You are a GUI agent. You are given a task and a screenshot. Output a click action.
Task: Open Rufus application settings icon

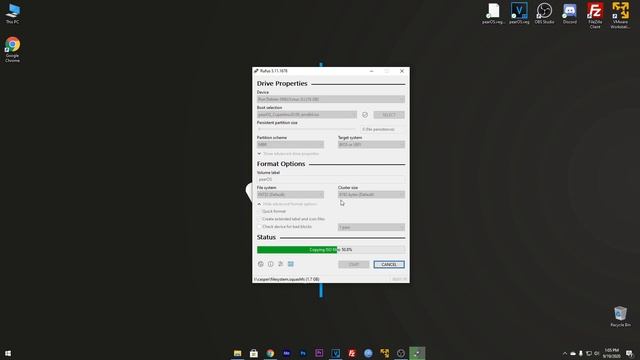280,264
